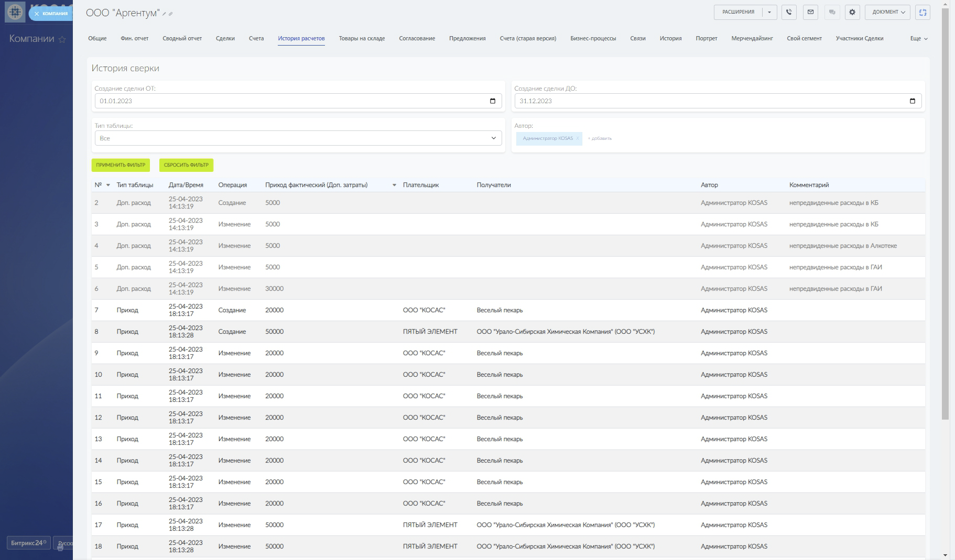Switch to the 'Сделки' tab
The image size is (955, 560).
click(x=225, y=38)
